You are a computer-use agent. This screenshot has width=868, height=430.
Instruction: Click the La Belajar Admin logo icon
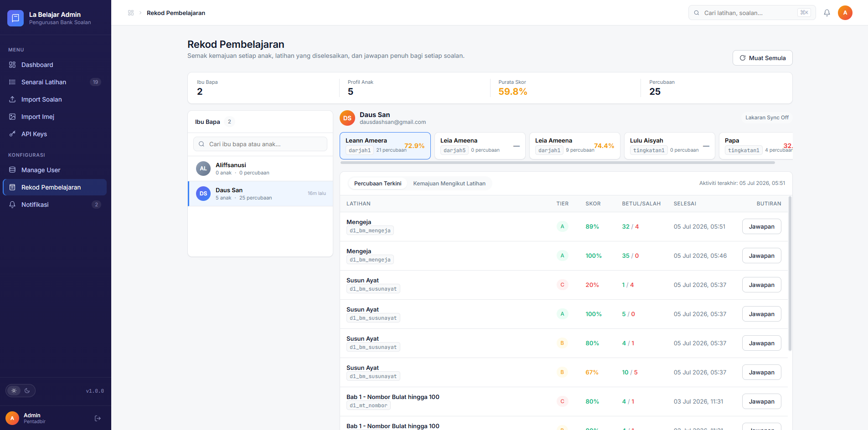coord(15,18)
